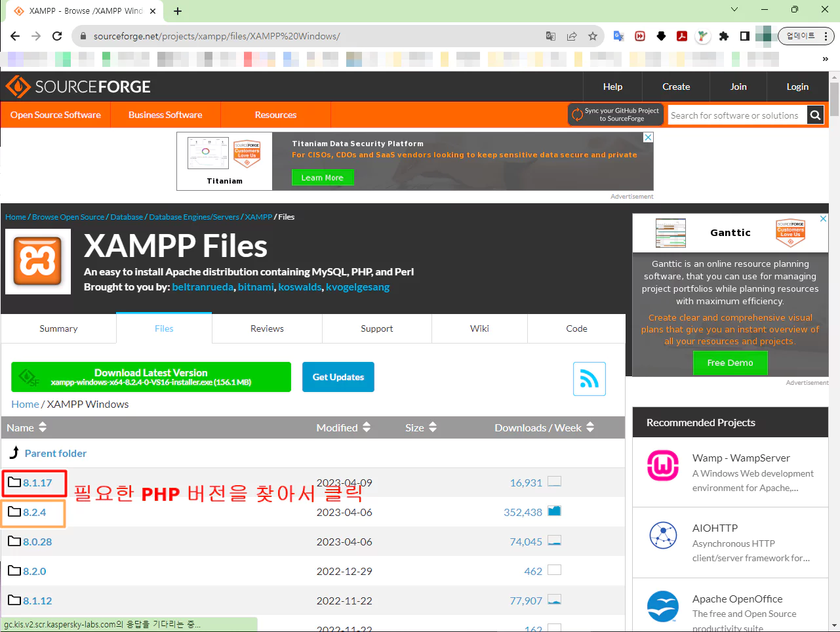Open the Resources menu
Viewport: 840px width, 632px height.
275,115
